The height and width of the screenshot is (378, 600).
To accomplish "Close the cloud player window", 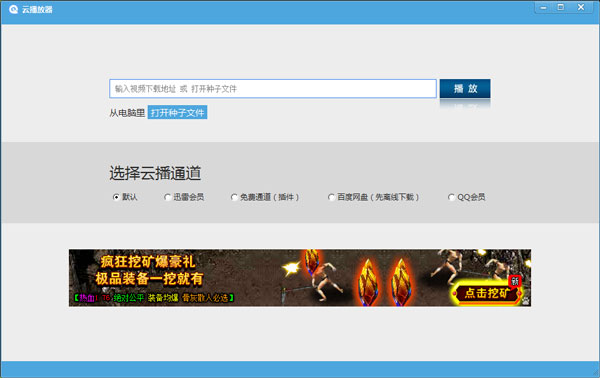I will pyautogui.click(x=581, y=8).
